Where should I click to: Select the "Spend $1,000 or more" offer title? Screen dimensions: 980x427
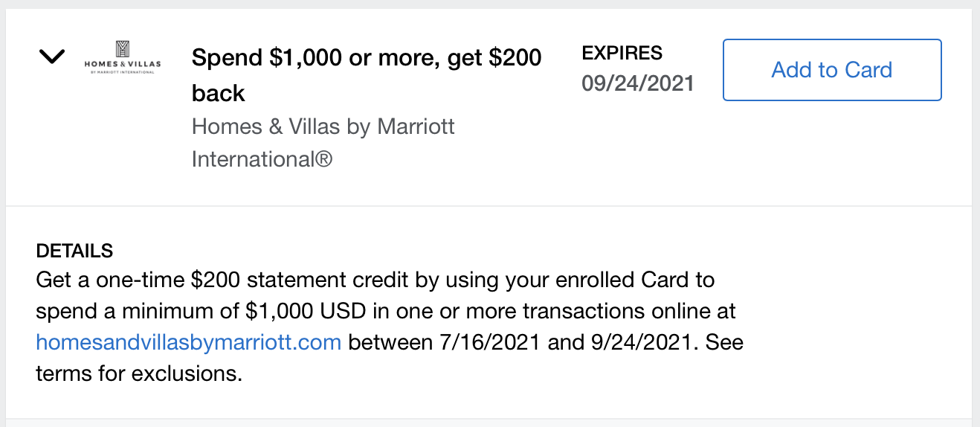(x=367, y=74)
